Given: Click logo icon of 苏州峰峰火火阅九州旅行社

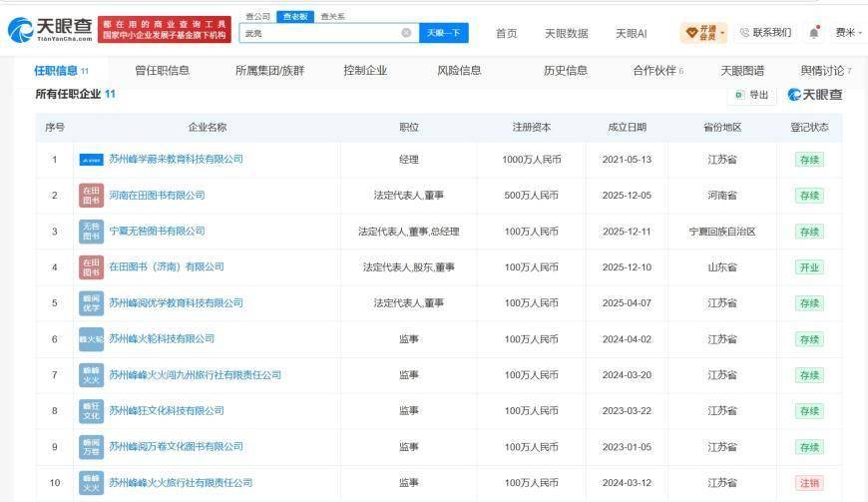Looking at the screenshot, I should point(92,375).
